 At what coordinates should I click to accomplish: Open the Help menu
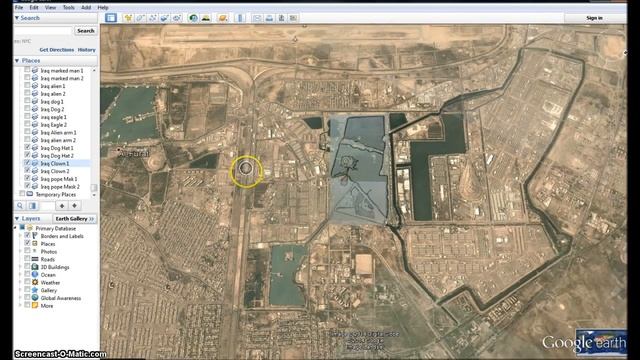click(x=103, y=7)
